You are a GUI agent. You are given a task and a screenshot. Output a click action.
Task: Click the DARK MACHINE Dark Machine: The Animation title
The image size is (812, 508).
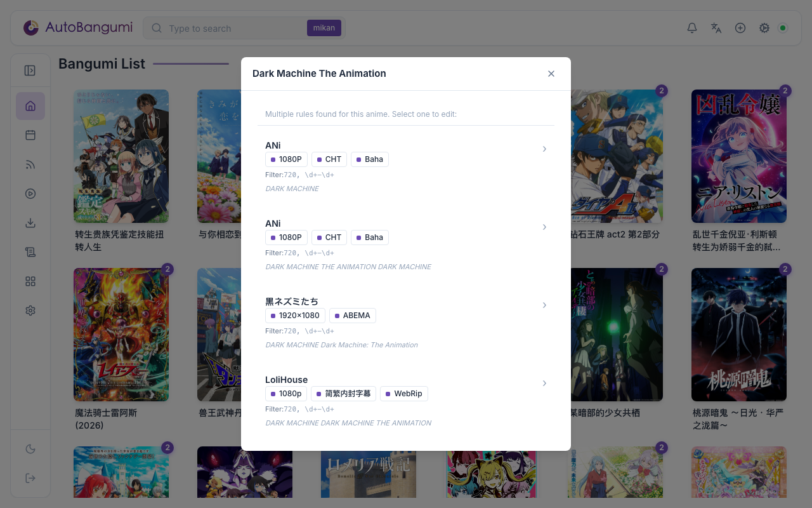(x=341, y=345)
